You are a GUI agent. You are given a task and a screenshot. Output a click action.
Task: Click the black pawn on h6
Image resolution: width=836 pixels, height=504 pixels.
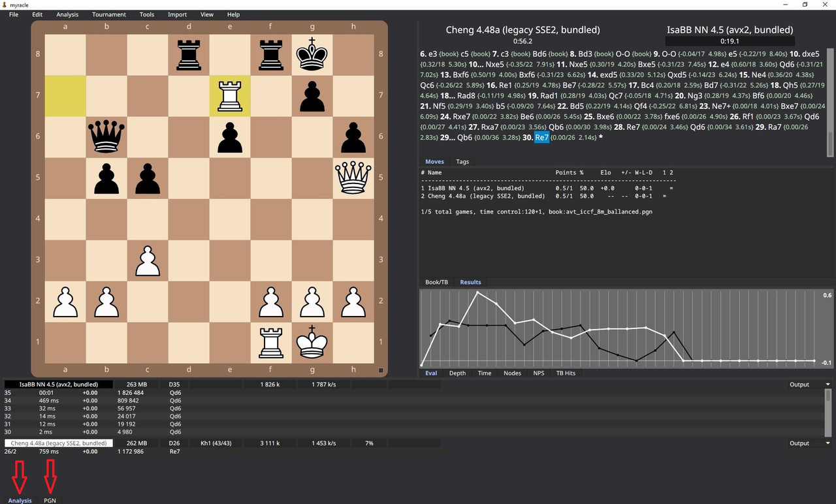353,138
